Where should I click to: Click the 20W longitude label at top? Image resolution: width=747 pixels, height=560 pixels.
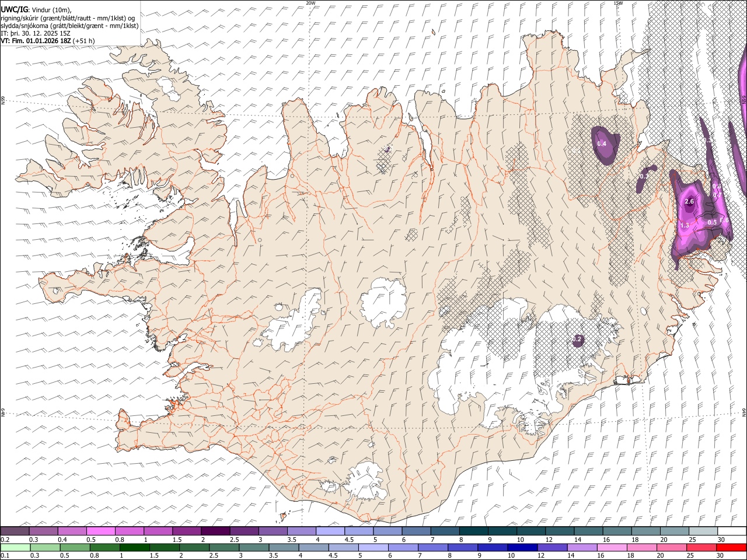point(311,3)
